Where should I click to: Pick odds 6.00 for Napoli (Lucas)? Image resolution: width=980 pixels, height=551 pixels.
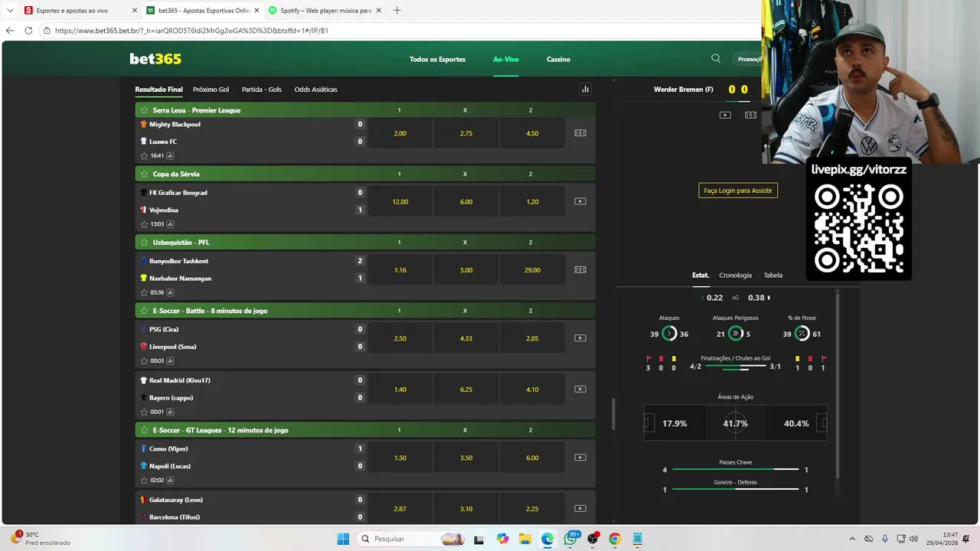[x=532, y=458]
